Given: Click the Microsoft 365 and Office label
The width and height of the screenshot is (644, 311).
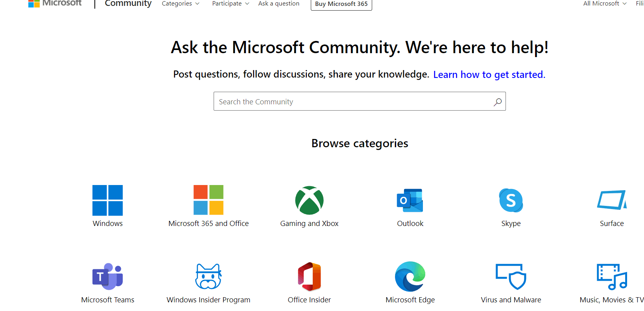Looking at the screenshot, I should tap(209, 223).
